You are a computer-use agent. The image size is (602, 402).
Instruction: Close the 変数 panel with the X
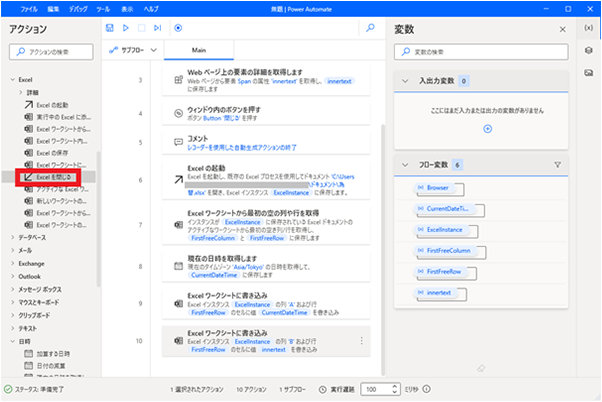tap(562, 29)
